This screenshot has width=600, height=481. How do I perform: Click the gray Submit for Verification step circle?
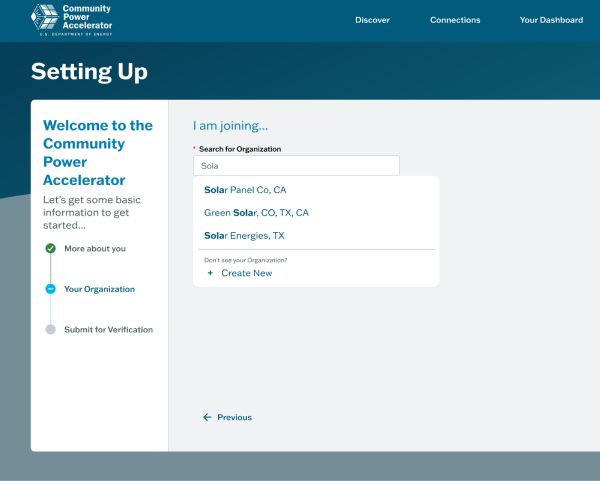[51, 329]
